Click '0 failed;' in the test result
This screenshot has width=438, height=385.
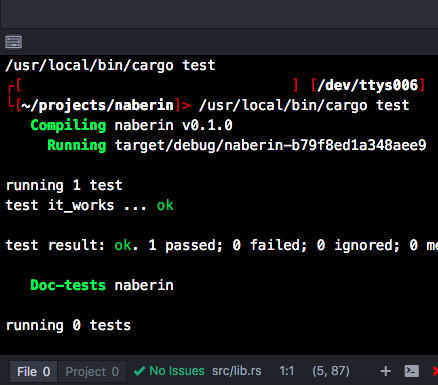click(x=270, y=245)
